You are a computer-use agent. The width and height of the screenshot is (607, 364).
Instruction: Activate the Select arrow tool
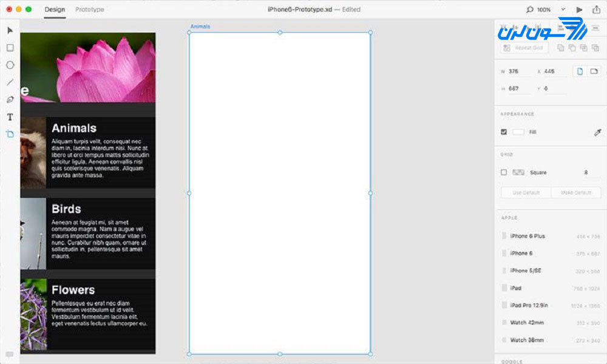point(9,30)
